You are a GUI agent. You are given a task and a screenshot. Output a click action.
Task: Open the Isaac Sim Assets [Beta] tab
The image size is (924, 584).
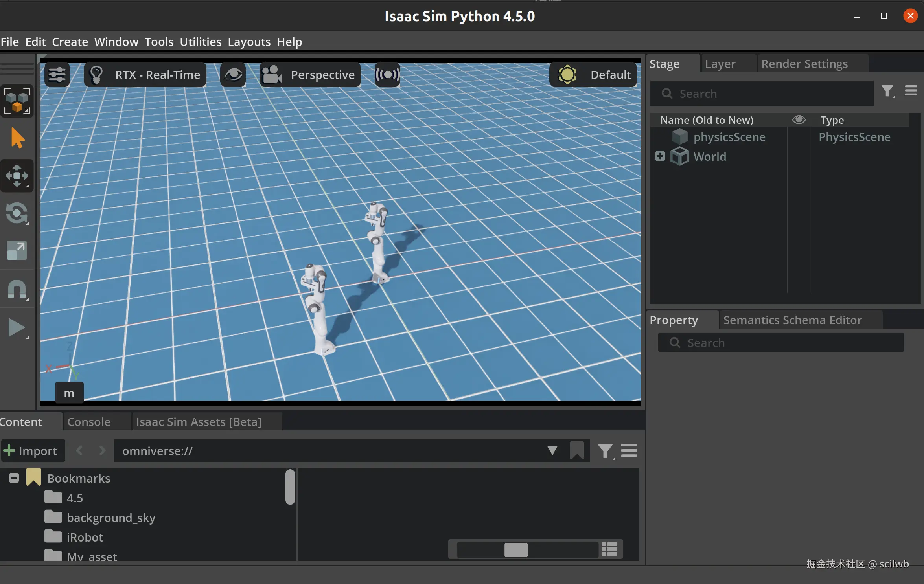pyautogui.click(x=199, y=422)
